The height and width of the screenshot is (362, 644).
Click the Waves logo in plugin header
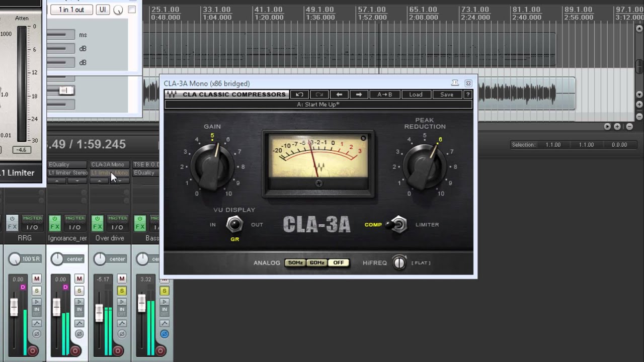tap(172, 95)
